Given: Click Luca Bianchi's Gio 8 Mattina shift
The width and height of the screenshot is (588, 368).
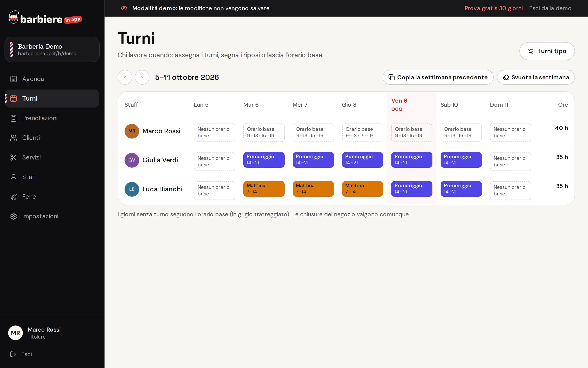Looking at the screenshot, I should (362, 189).
